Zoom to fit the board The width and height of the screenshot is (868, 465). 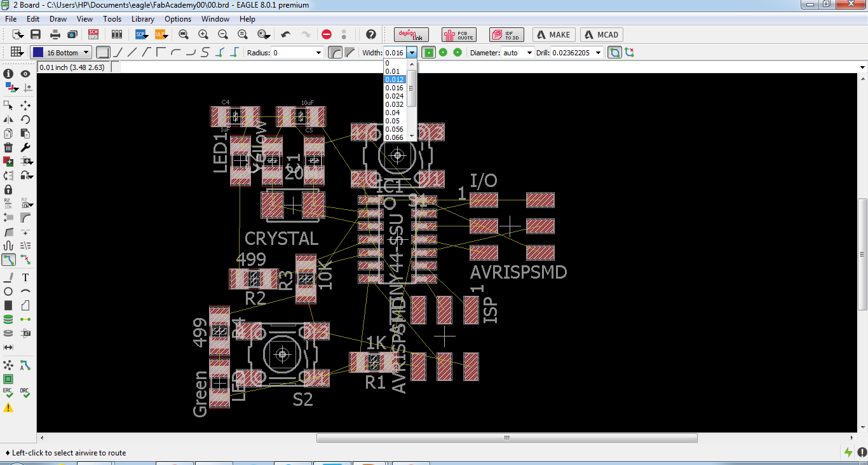coord(184,34)
